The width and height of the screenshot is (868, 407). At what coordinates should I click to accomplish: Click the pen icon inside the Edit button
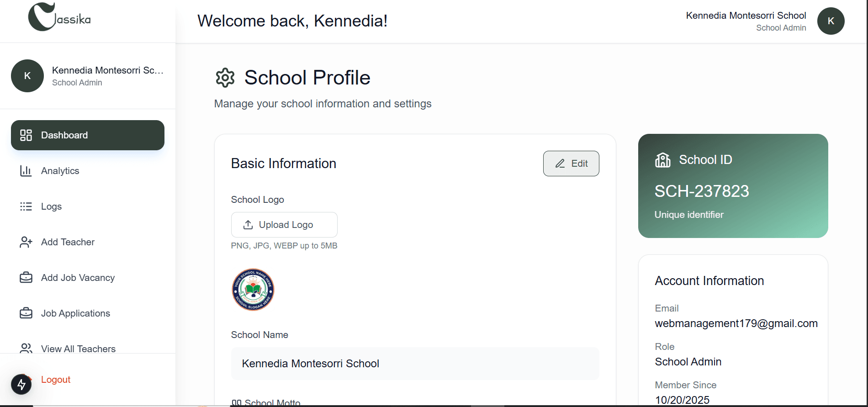coord(560,163)
